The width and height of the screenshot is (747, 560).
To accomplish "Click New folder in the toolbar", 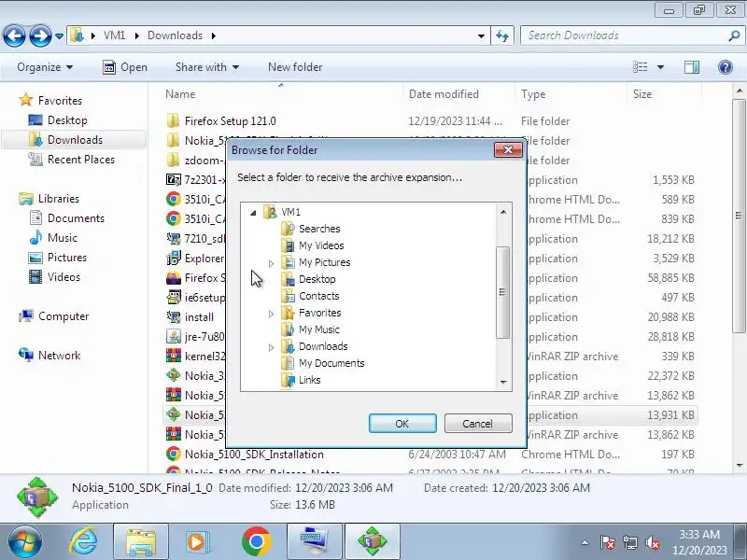I will 295,67.
